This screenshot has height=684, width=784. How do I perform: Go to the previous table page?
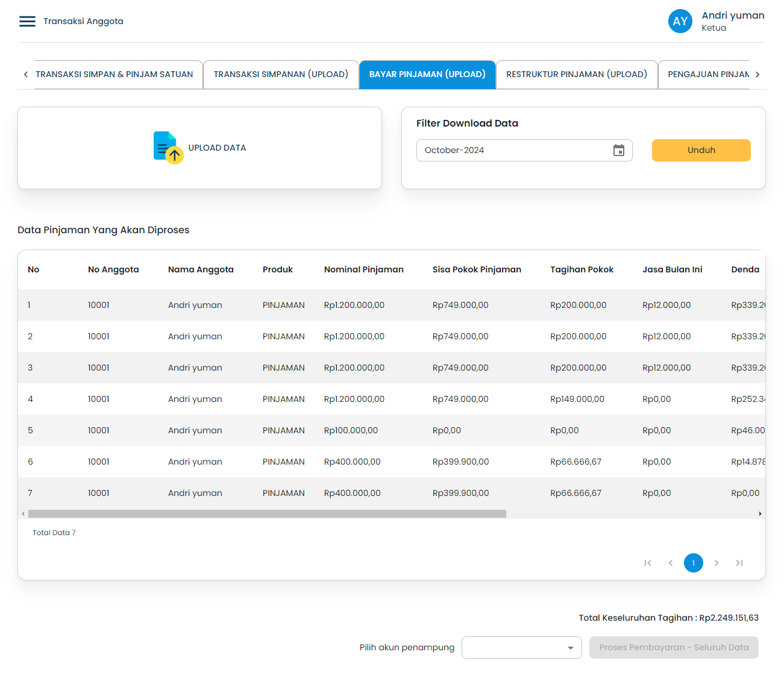point(671,563)
